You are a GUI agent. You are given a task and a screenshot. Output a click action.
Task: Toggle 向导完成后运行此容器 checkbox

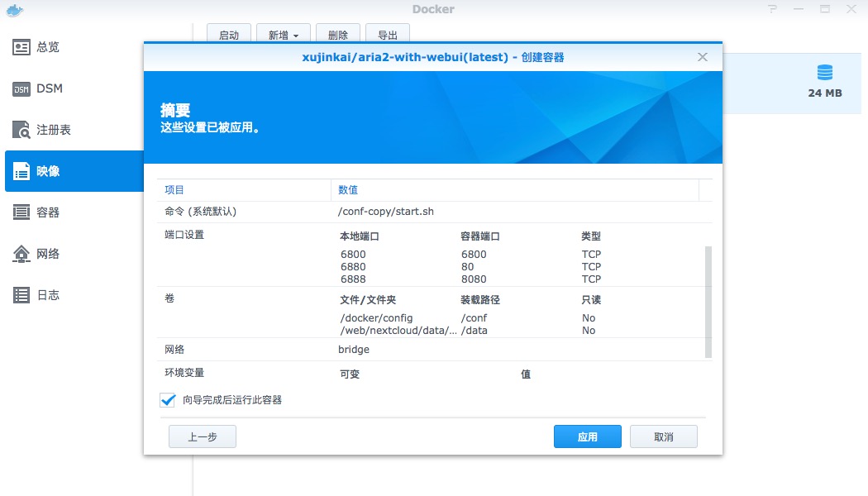tap(168, 400)
